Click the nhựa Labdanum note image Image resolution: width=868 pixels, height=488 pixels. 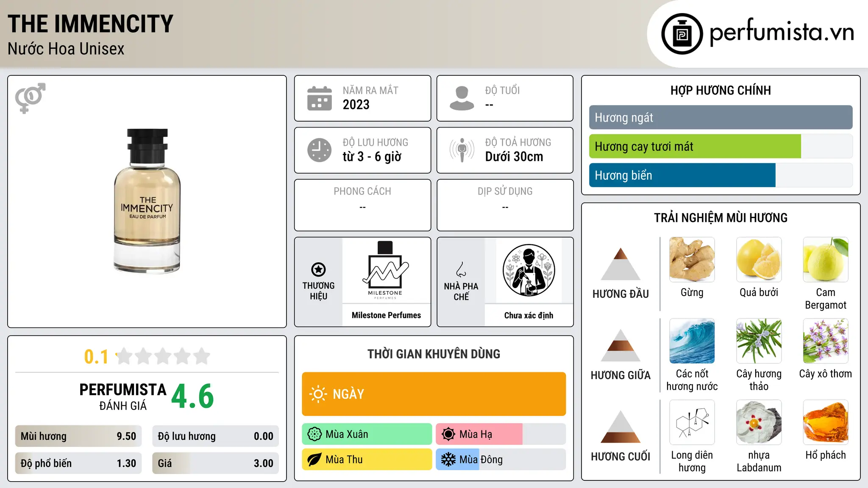(759, 422)
